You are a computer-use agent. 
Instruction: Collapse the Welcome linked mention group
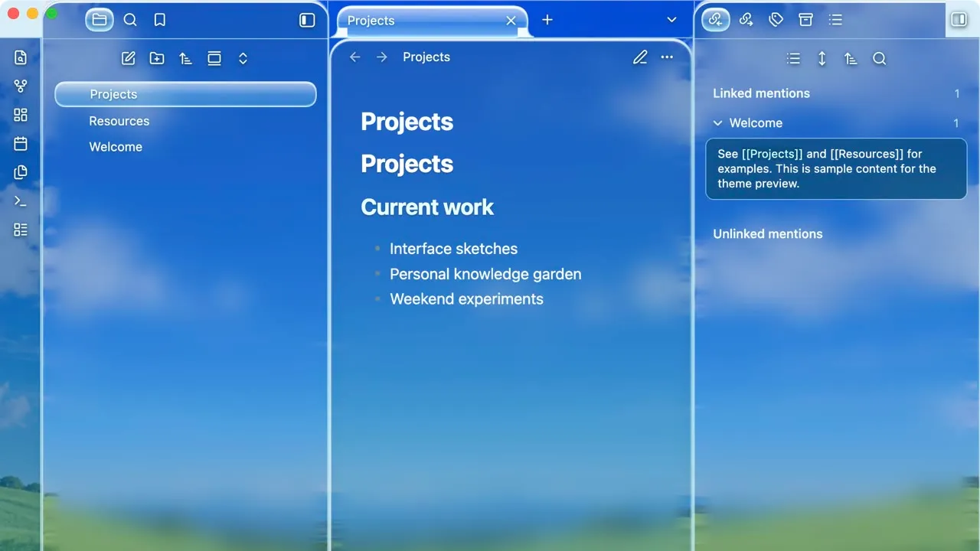tap(718, 122)
